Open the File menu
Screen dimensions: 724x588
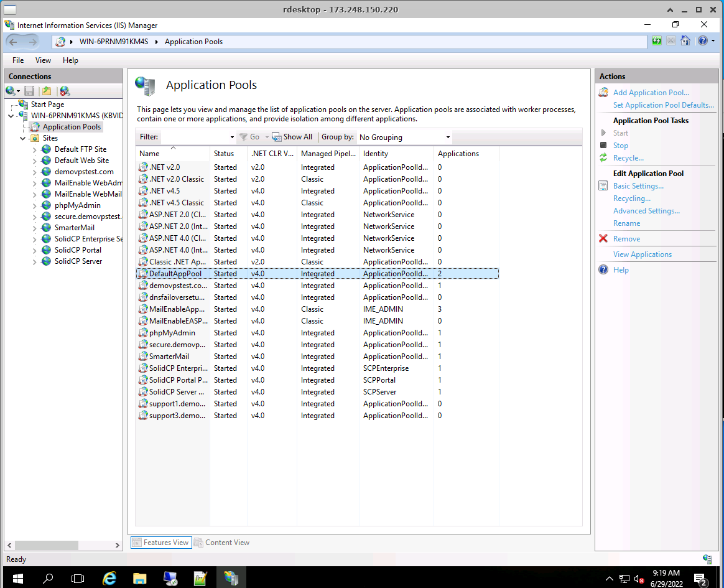click(18, 60)
